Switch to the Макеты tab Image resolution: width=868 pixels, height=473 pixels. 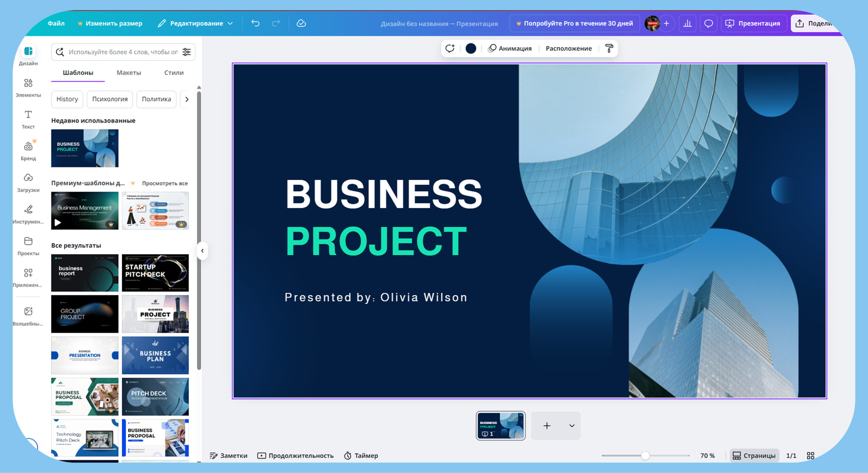tap(129, 73)
